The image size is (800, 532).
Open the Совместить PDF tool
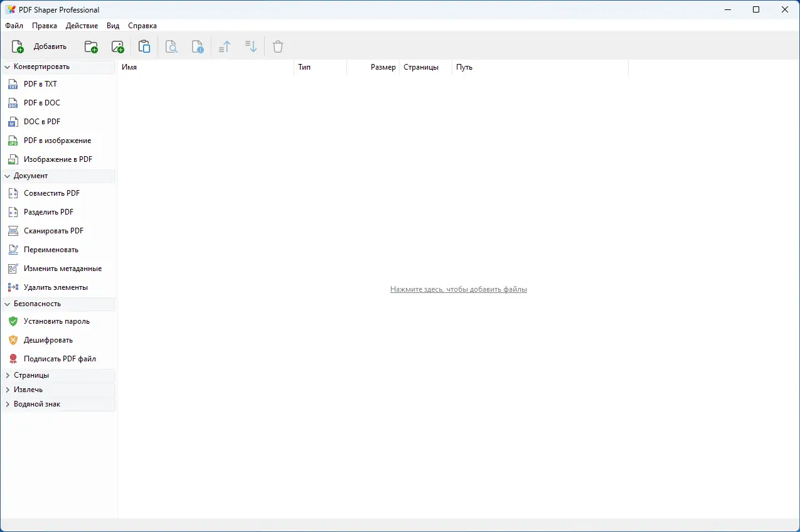click(52, 193)
